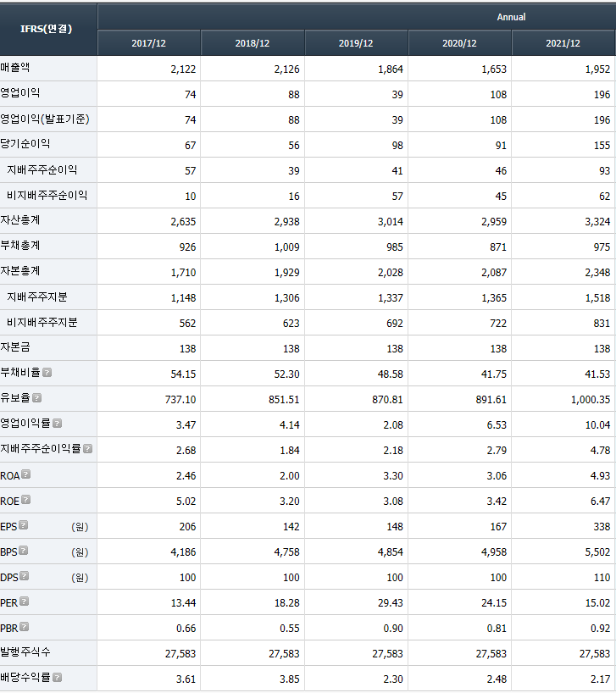Select the 2021/12 당기순이익 value 155
616x693 pixels.
point(602,146)
